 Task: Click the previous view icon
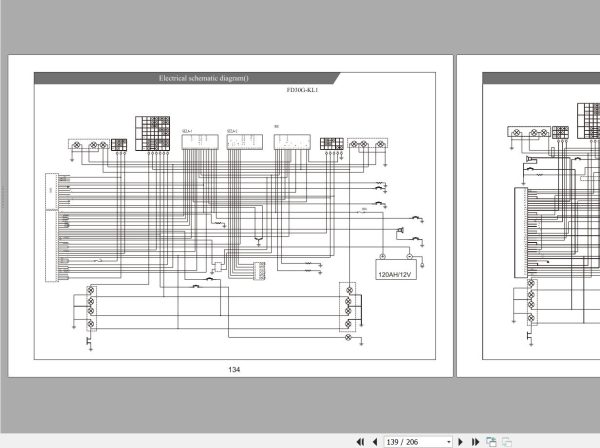[491, 442]
